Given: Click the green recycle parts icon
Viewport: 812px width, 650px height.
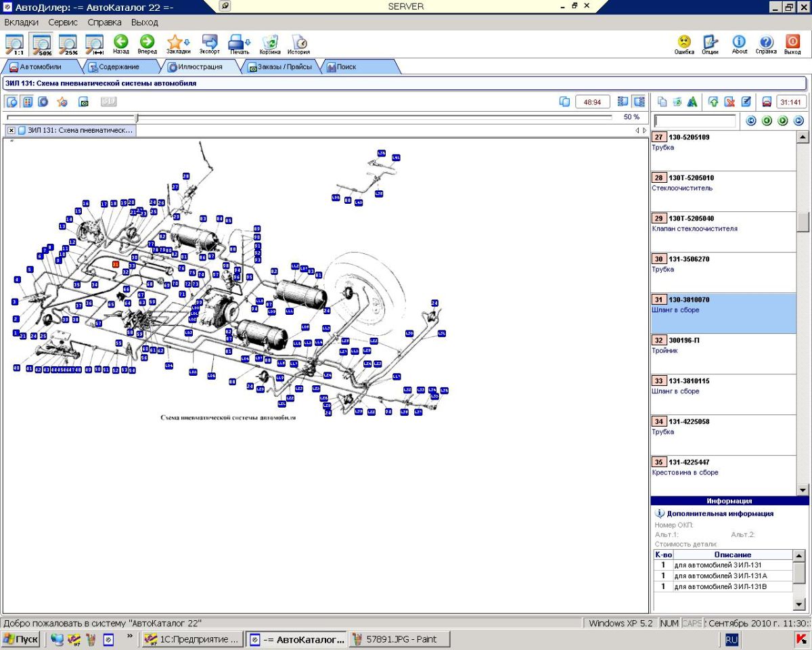Looking at the screenshot, I should tap(677, 102).
